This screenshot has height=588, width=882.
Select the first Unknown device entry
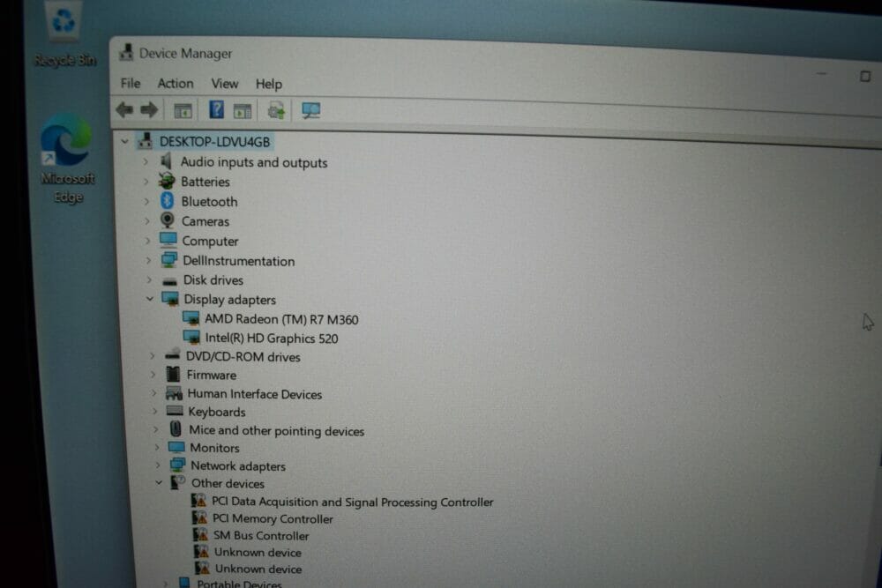258,553
